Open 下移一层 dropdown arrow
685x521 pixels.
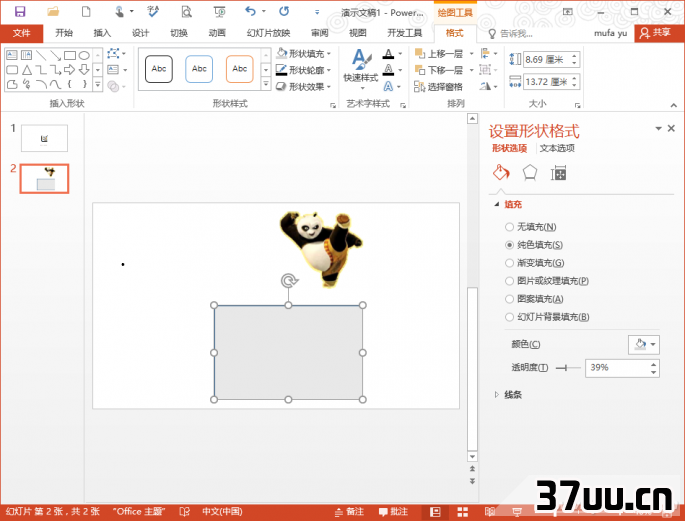(471, 70)
